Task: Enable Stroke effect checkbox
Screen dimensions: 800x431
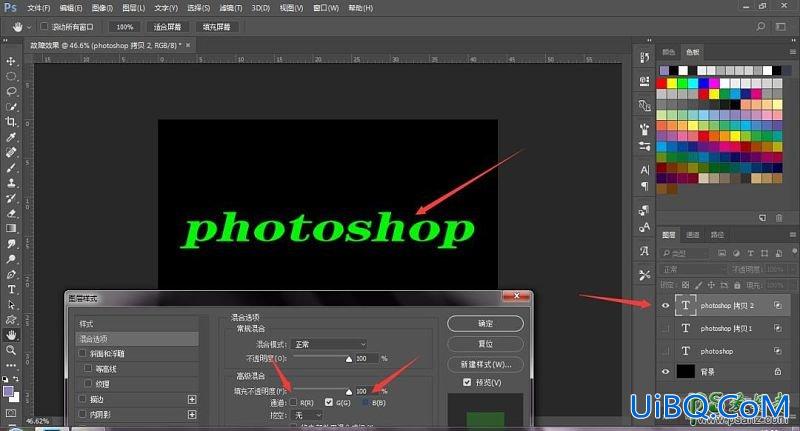Action: click(83, 399)
